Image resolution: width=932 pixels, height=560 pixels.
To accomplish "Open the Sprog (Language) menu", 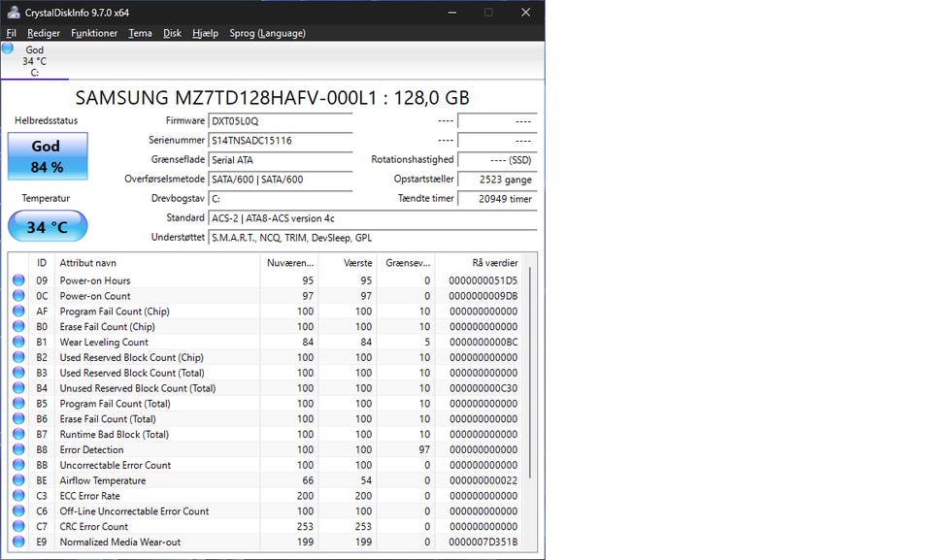I will [x=267, y=33].
